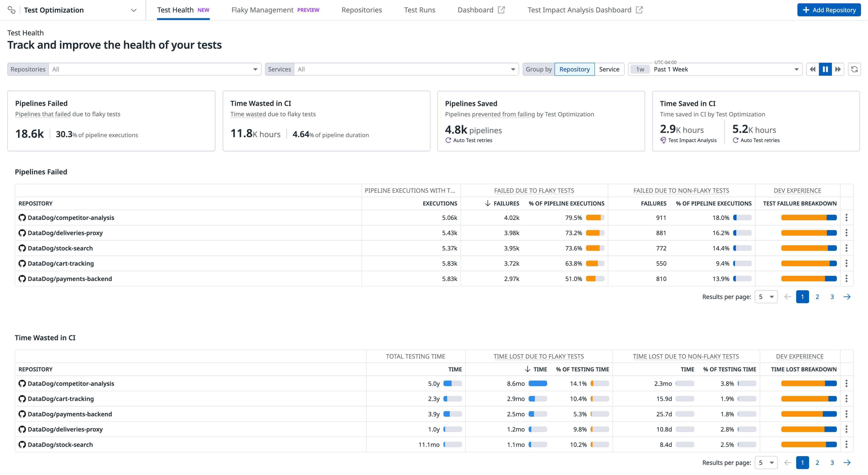Click the Failures sort arrow in Pipelines Failed
This screenshot has width=868, height=475.
pyautogui.click(x=488, y=203)
